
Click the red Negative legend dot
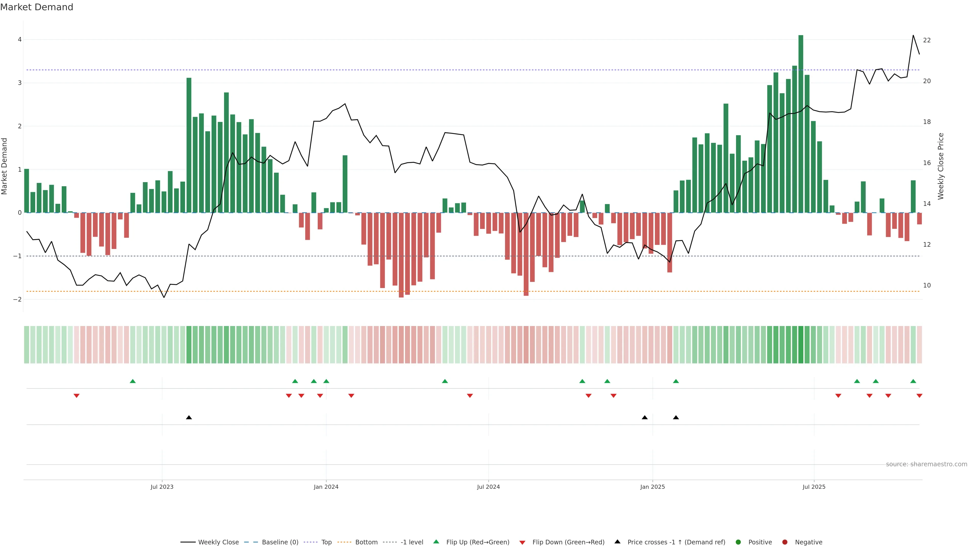(x=785, y=542)
